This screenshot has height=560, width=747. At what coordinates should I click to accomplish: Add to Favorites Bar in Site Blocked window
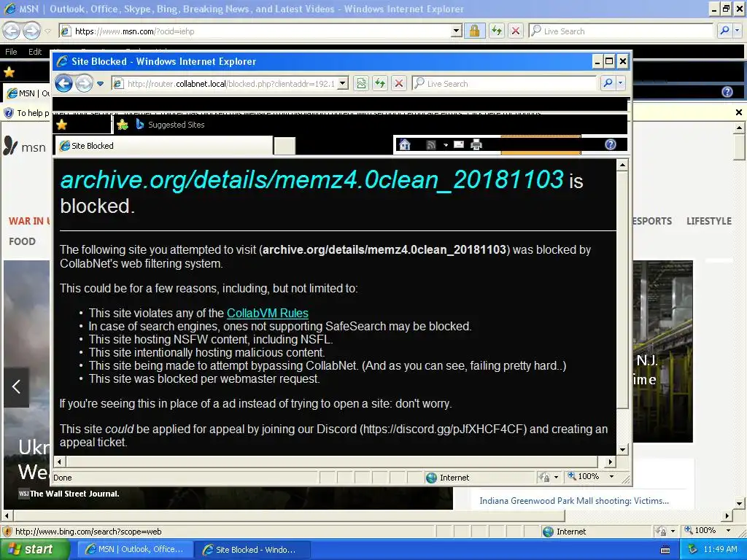pyautogui.click(x=123, y=125)
